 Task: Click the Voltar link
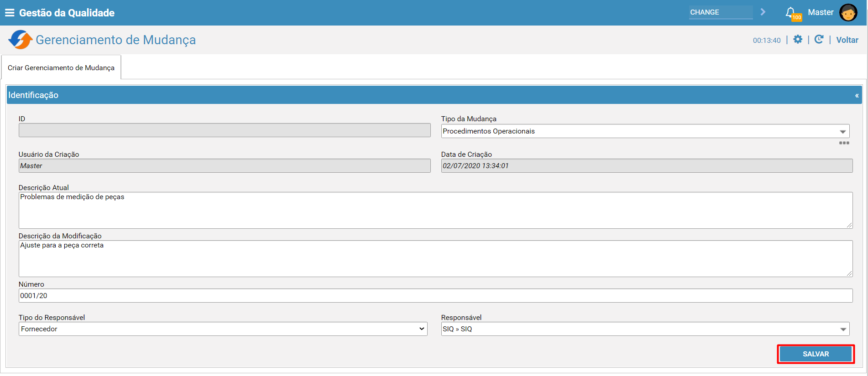(847, 40)
